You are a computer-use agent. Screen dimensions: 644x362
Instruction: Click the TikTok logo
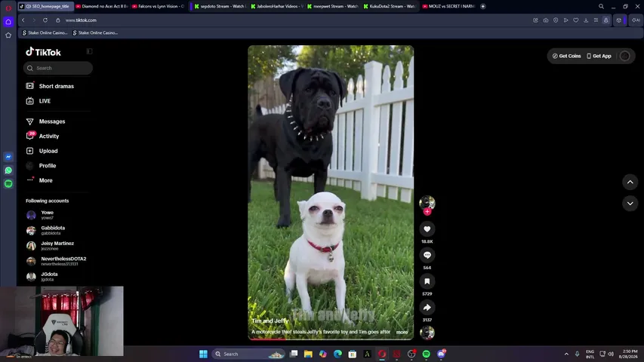[43, 52]
